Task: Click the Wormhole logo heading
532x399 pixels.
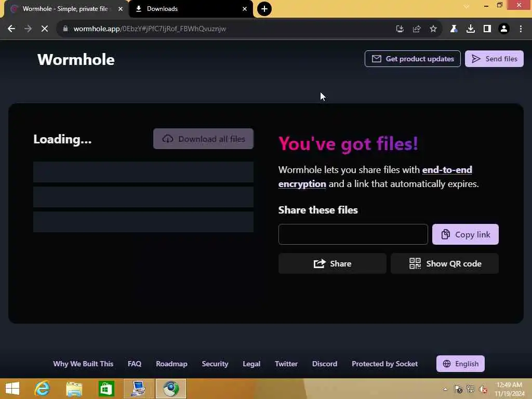Action: coord(76,59)
